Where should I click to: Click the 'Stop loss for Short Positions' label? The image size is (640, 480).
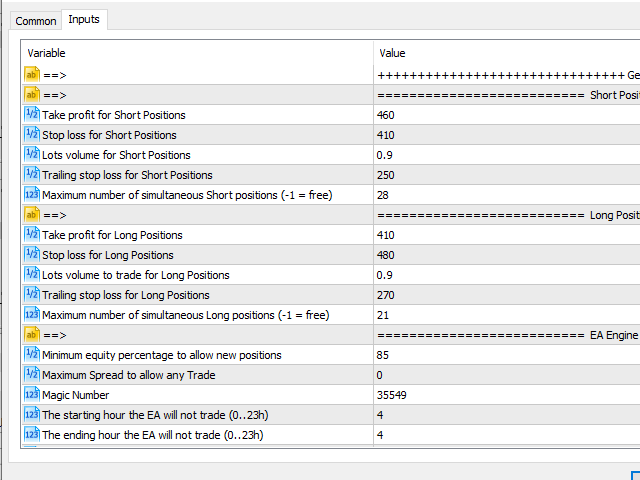tap(109, 135)
